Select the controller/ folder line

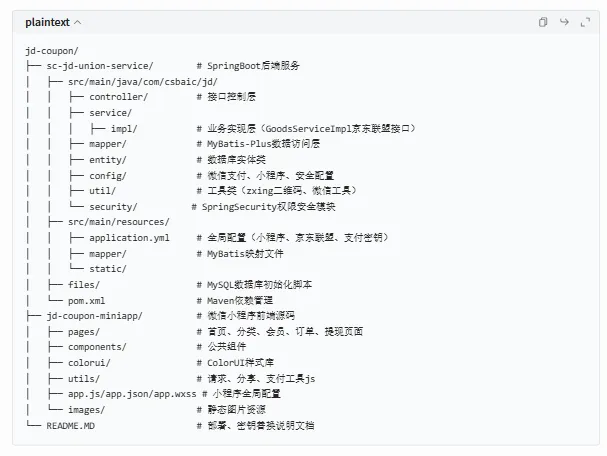pos(118,97)
